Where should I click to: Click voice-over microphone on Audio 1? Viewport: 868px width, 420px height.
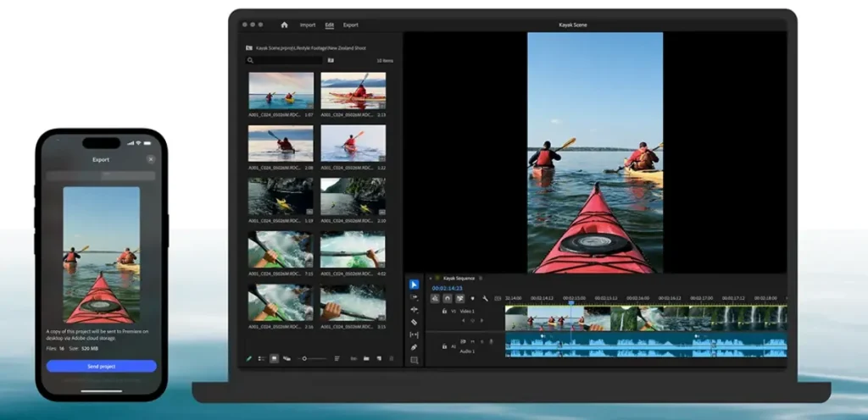(491, 341)
